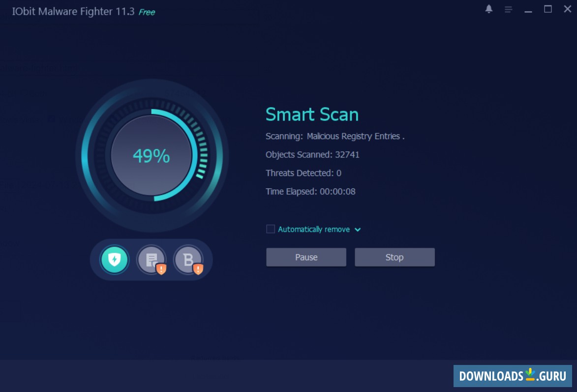Click the orange warning badge on the ransomware engine

click(x=162, y=268)
